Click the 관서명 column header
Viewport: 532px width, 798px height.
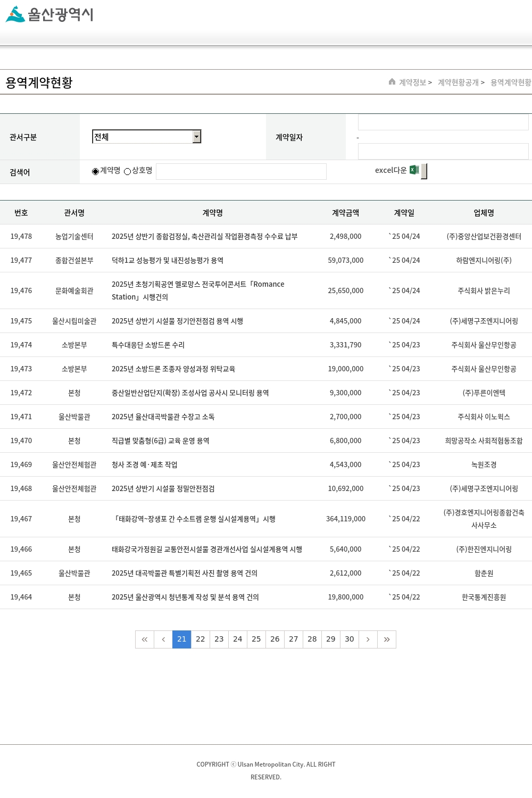pos(74,213)
